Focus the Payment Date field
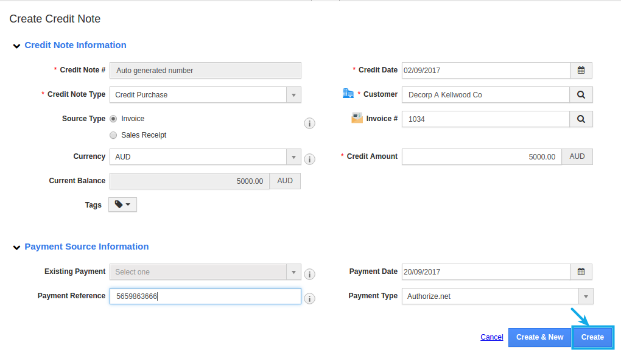Image resolution: width=621 pixels, height=364 pixels. coord(486,271)
